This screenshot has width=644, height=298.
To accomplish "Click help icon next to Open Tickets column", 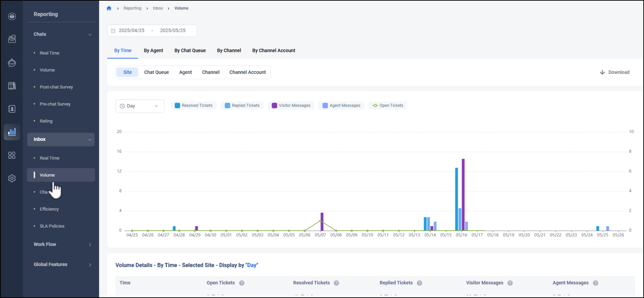I will 241,283.
